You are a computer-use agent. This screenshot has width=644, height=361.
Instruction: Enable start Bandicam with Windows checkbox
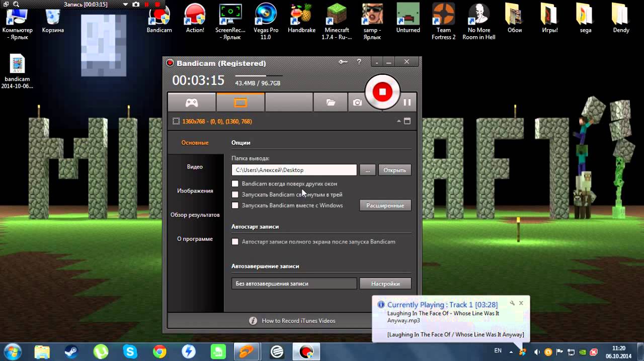tap(235, 205)
